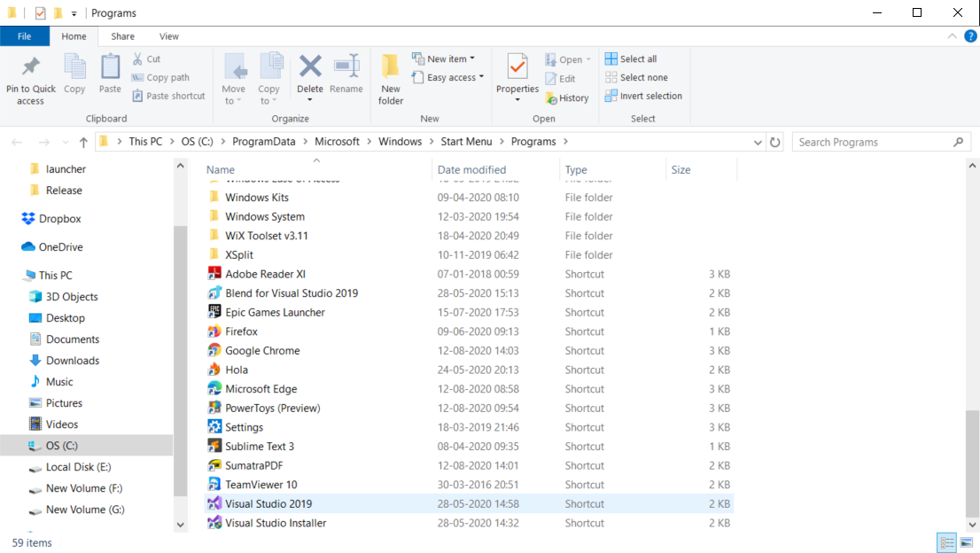
Task: Click ProgramData in the address breadcrumb
Action: pos(264,142)
